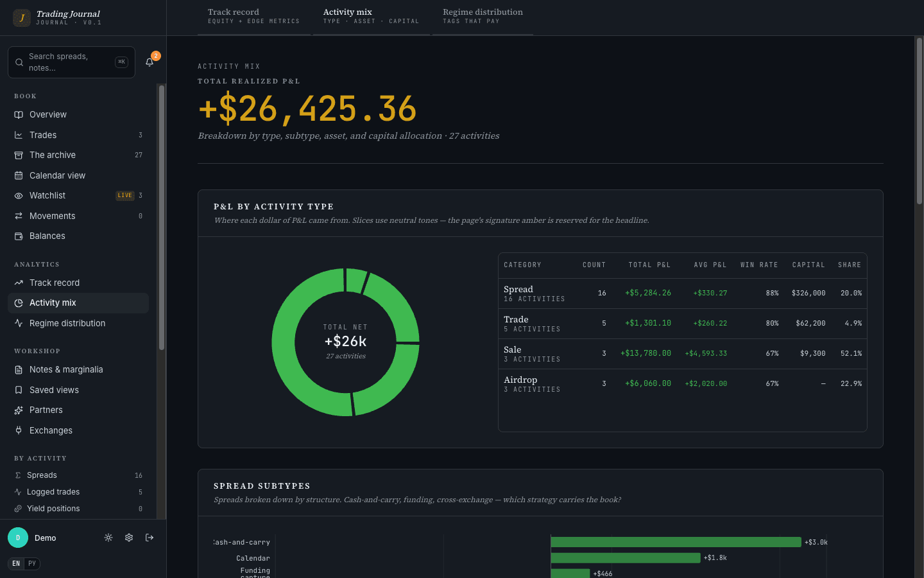
Task: Filter by Logged trades
Action: pos(78,492)
